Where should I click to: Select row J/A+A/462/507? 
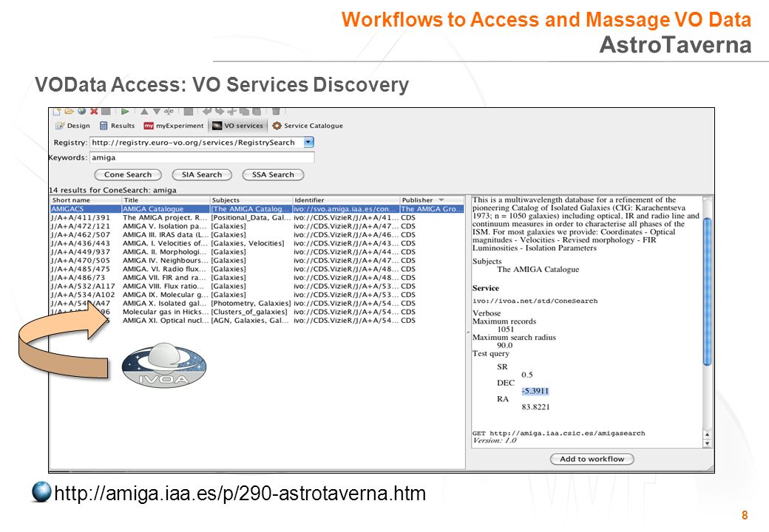coord(257,235)
